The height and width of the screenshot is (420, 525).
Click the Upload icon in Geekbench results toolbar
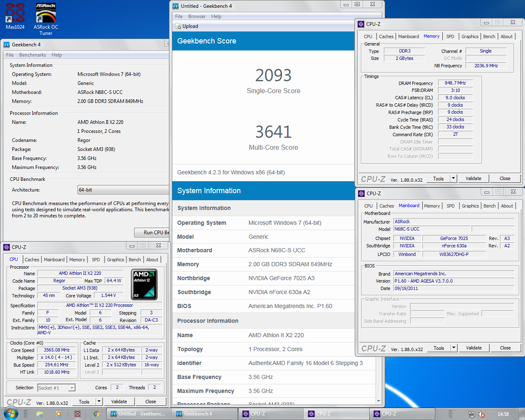pos(178,26)
